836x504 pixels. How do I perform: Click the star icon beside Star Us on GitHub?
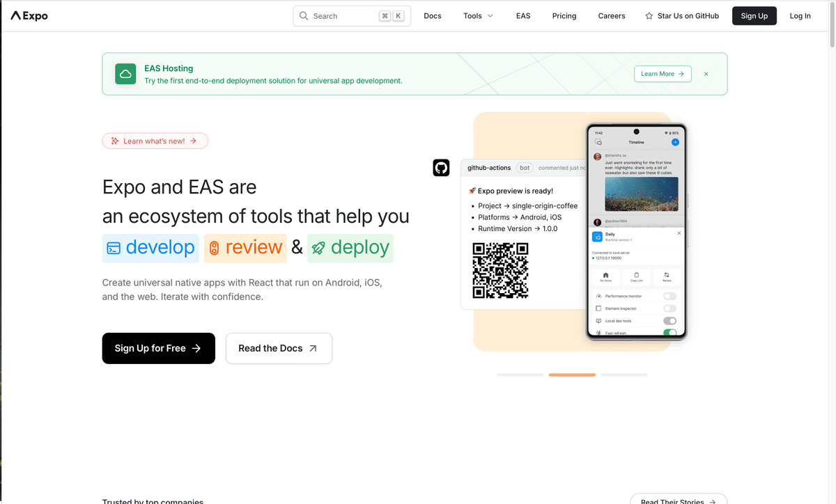click(649, 16)
